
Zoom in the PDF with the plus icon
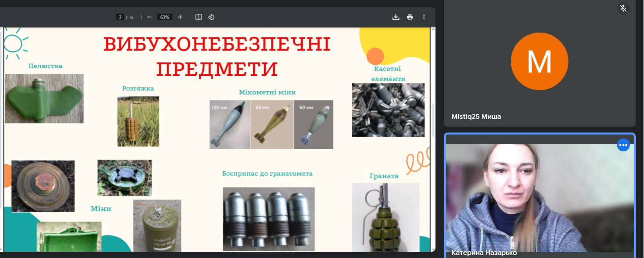click(180, 17)
